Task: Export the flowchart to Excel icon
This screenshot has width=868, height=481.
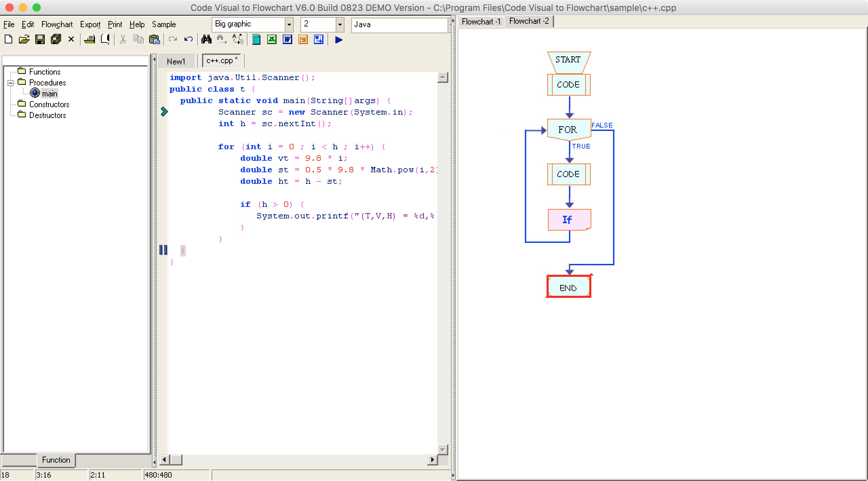Action: pos(272,40)
